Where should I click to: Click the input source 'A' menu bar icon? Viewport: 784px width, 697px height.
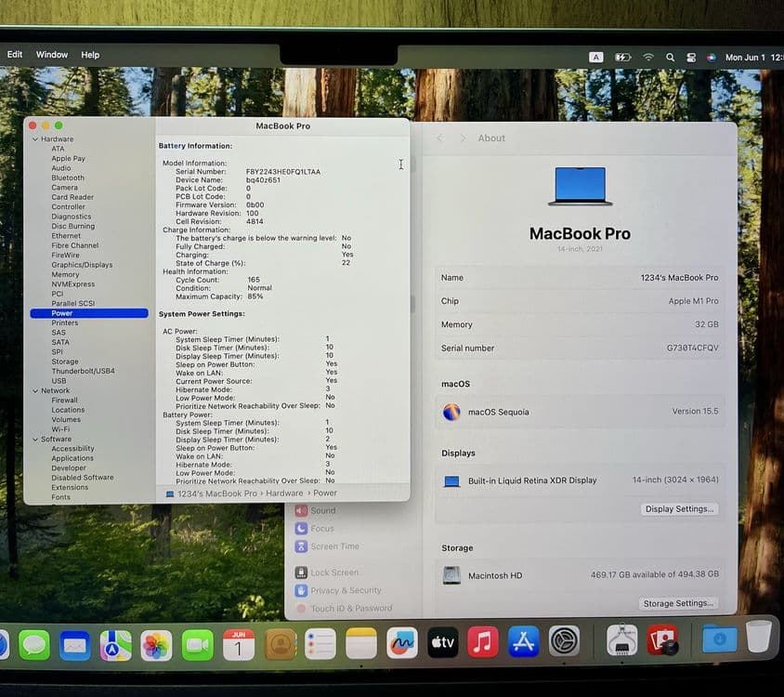[595, 57]
